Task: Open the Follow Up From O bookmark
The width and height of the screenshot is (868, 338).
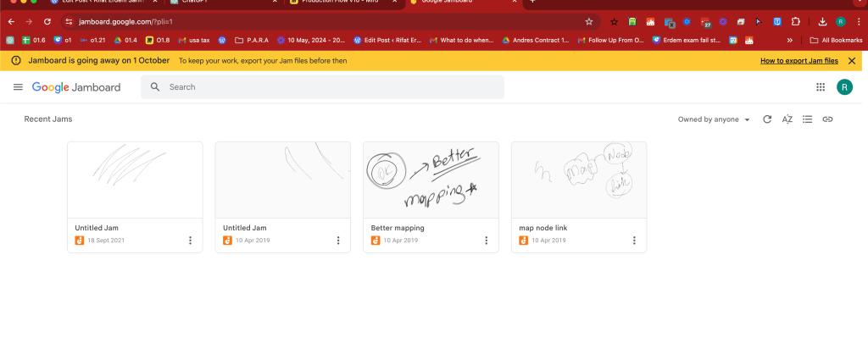Action: (610, 40)
